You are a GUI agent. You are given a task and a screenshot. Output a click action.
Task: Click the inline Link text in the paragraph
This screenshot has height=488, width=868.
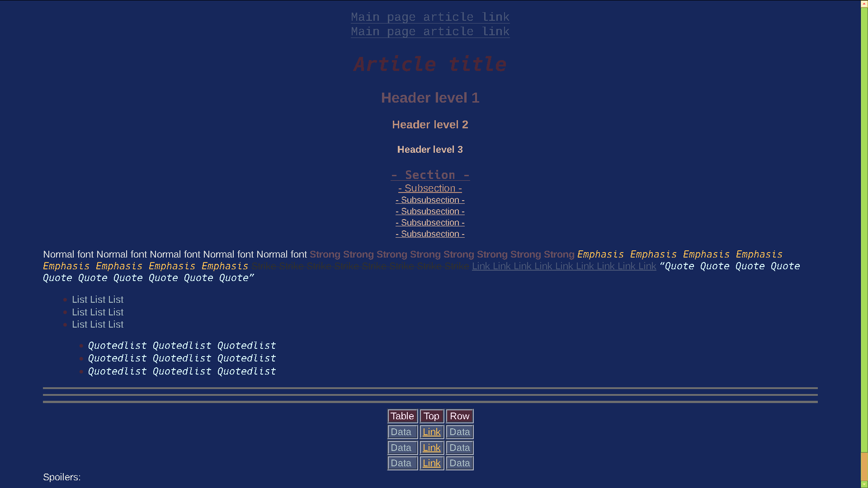(563, 266)
